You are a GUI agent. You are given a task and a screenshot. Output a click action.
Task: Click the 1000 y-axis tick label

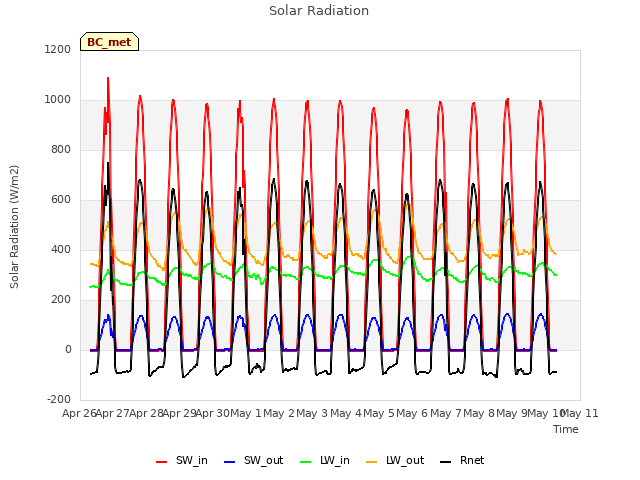coord(58,100)
